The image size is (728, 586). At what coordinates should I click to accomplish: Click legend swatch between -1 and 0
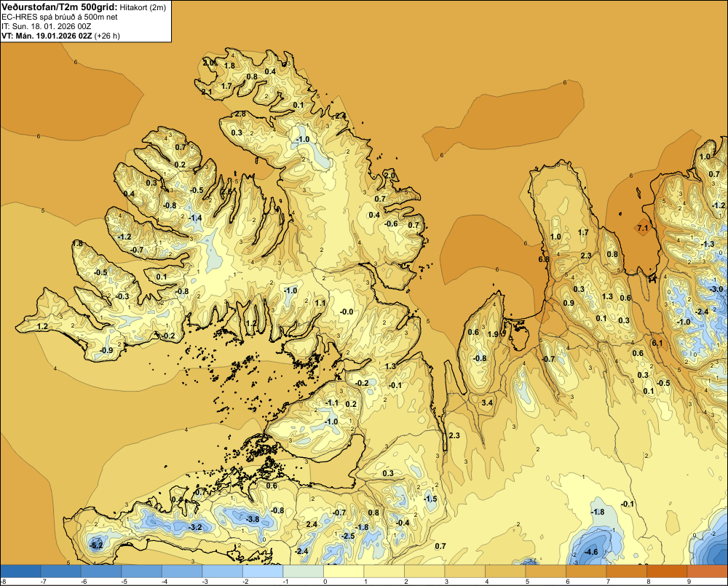[x=303, y=571]
